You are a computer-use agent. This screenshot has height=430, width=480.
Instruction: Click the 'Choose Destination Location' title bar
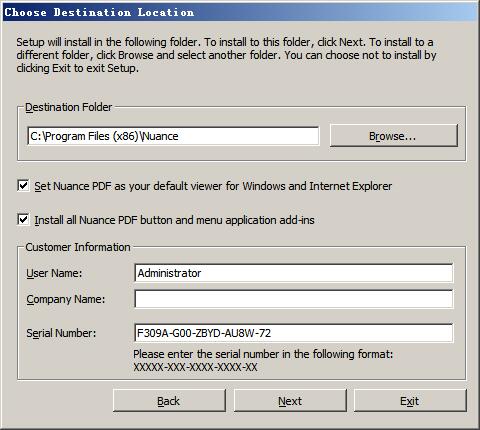coord(240,12)
